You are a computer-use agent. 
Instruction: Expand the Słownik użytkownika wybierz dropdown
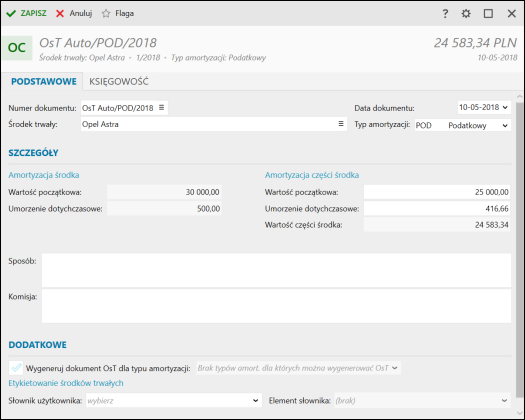click(255, 401)
